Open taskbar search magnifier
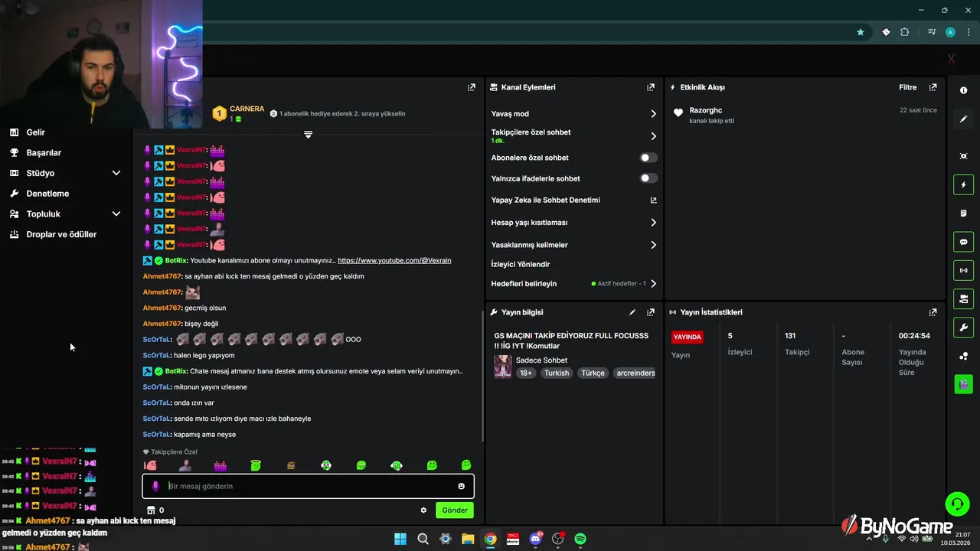This screenshot has width=980, height=551. [423, 539]
